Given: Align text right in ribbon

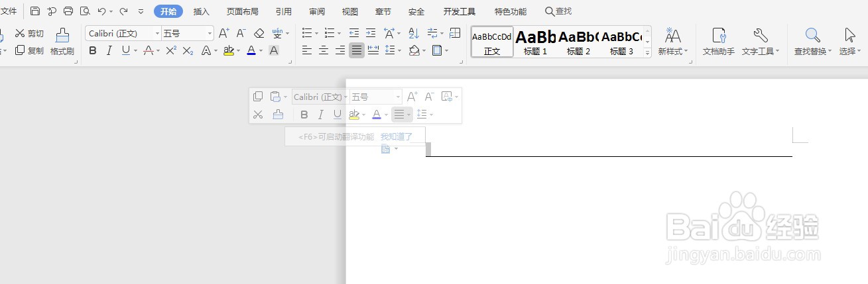Looking at the screenshot, I should [x=340, y=50].
